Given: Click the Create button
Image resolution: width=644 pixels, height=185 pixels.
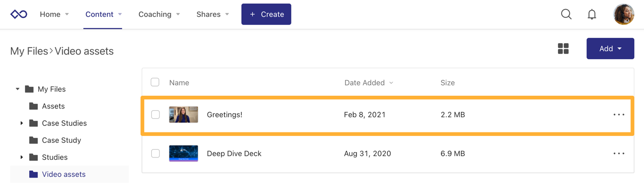Looking at the screenshot, I should pos(266,14).
